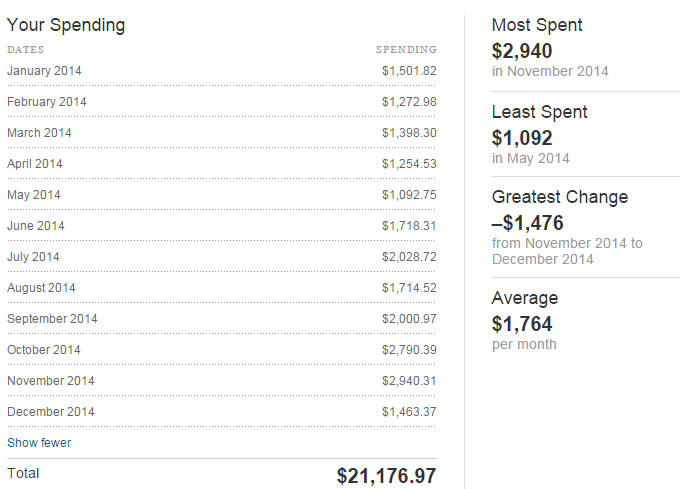Click the June 2014 date label
This screenshot has height=489, width=680.
(x=36, y=226)
